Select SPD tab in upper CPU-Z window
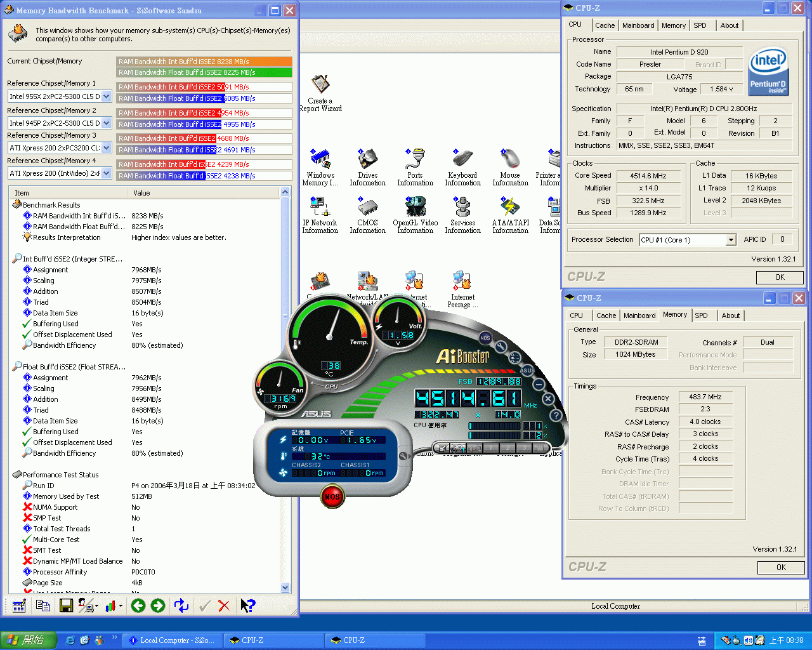Image resolution: width=812 pixels, height=650 pixels. (x=700, y=25)
